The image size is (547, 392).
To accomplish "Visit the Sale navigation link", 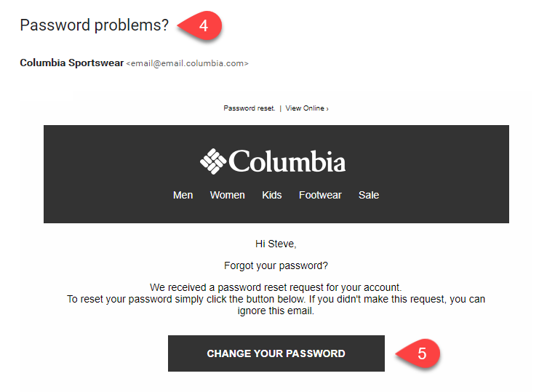I will [x=369, y=195].
